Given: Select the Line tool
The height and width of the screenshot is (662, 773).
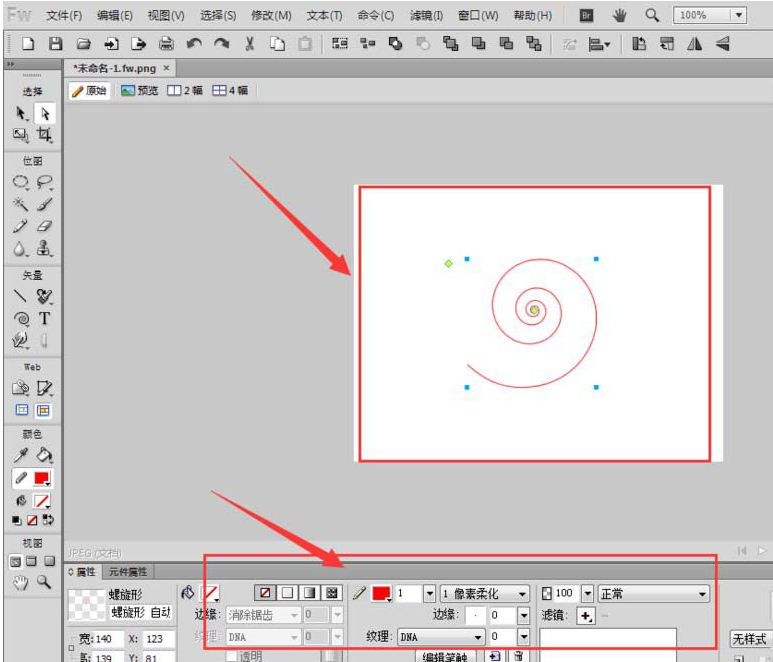Looking at the screenshot, I should pos(20,296).
